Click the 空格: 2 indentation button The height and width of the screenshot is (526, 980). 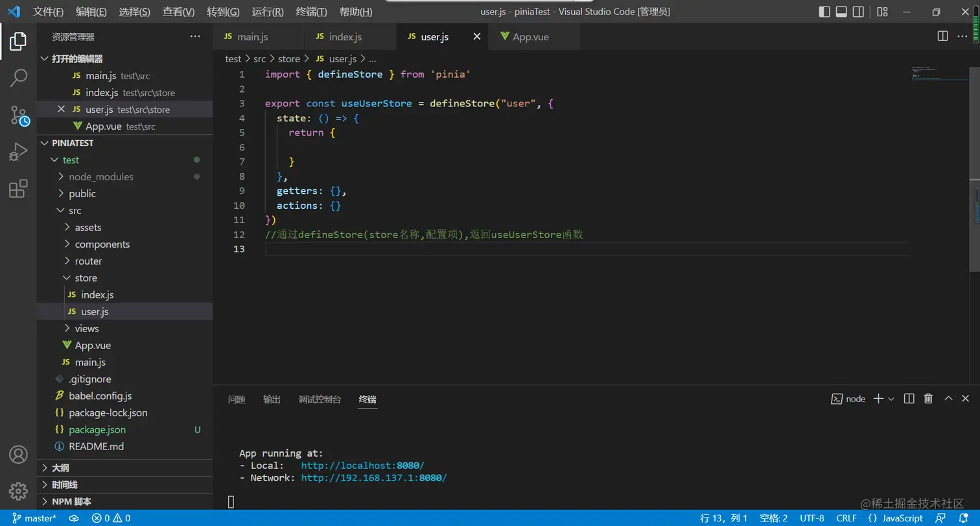tap(774, 518)
